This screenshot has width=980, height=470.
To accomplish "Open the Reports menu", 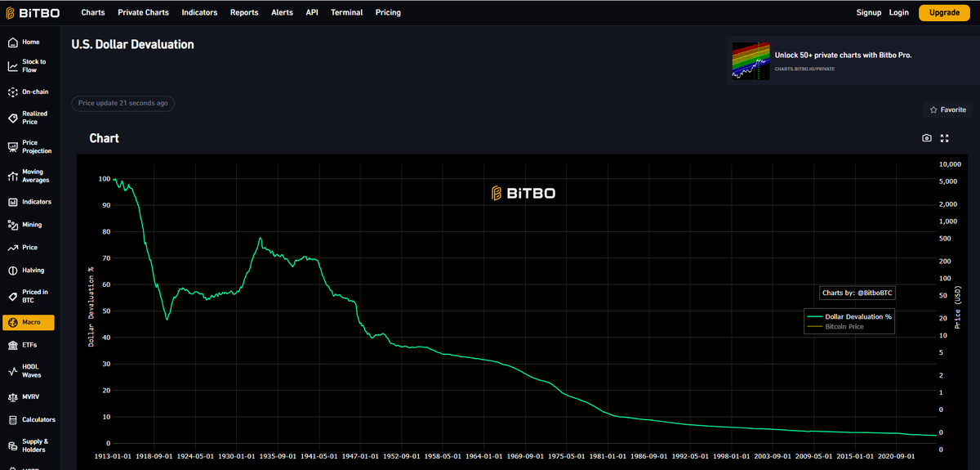I will [244, 12].
